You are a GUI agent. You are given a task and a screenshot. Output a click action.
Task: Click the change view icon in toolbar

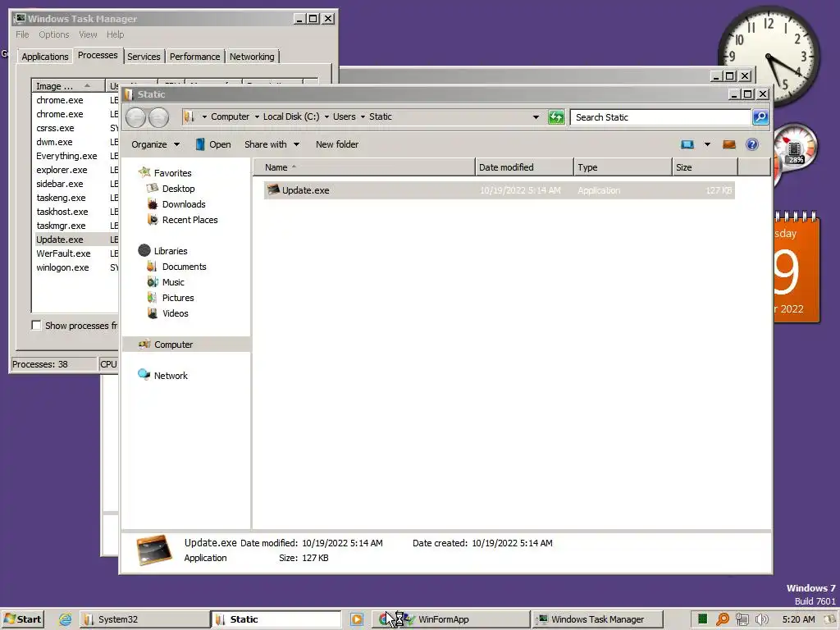(687, 144)
